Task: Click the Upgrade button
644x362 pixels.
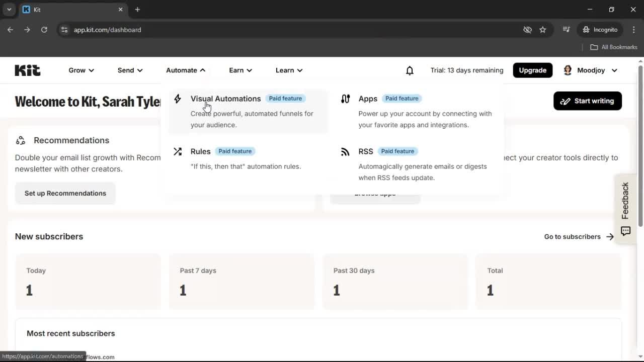Action: click(532, 70)
